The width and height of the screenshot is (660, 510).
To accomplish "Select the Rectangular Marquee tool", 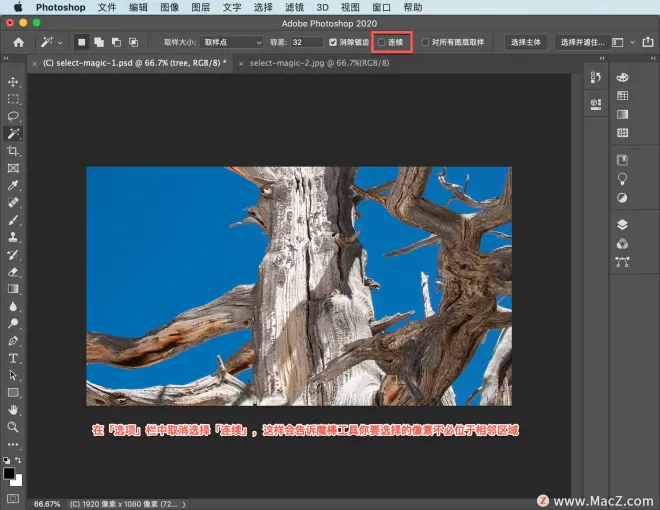I will coord(13,99).
